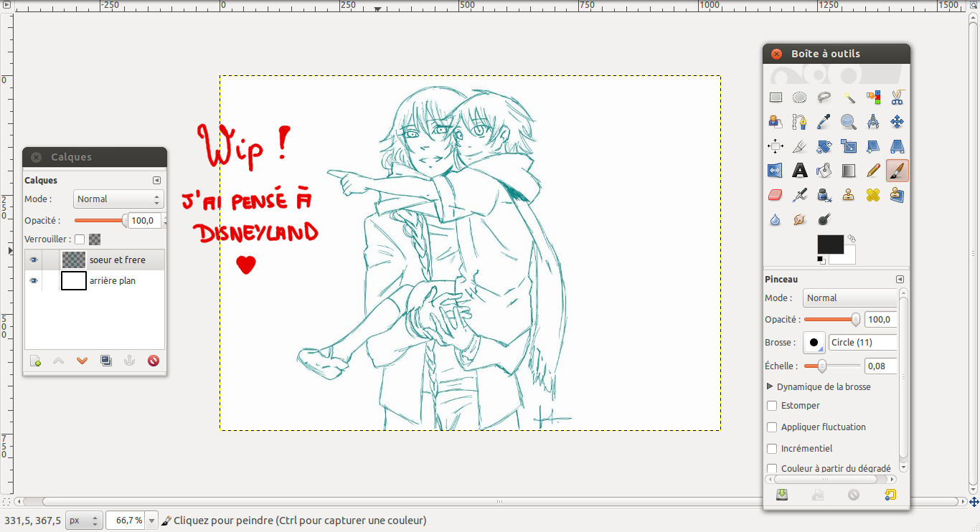Delete the selected layer
Screen dimensions: 980x532
click(154, 361)
